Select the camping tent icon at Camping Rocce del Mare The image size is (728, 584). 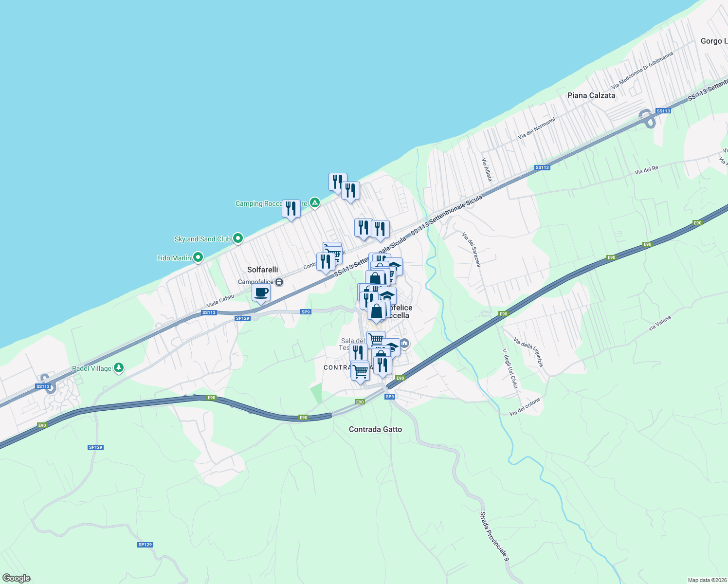point(315,203)
